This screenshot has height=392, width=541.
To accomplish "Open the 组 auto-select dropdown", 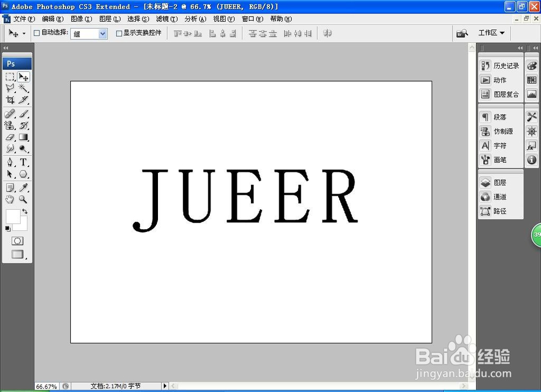I will [x=102, y=34].
